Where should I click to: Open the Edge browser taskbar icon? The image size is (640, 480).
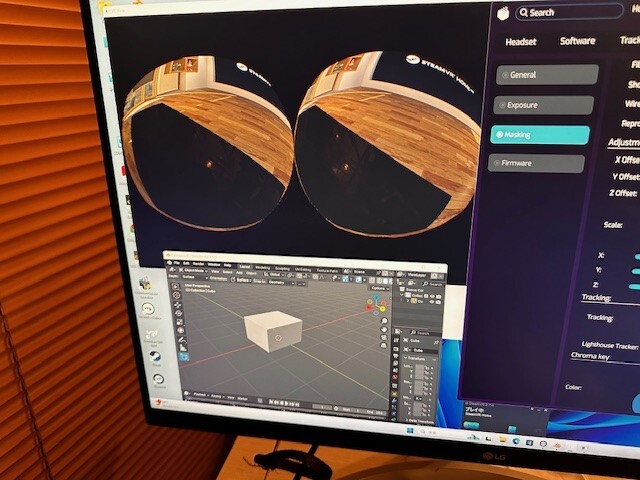[x=516, y=441]
